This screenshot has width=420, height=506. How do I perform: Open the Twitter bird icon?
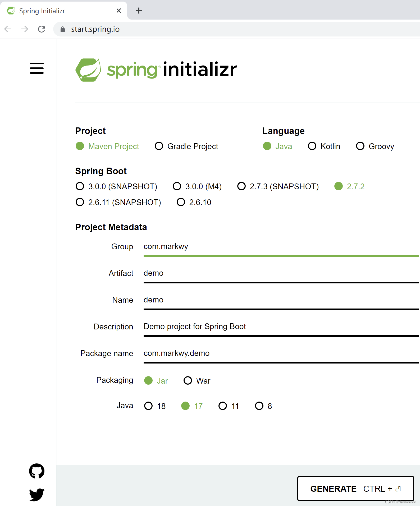coord(37,495)
